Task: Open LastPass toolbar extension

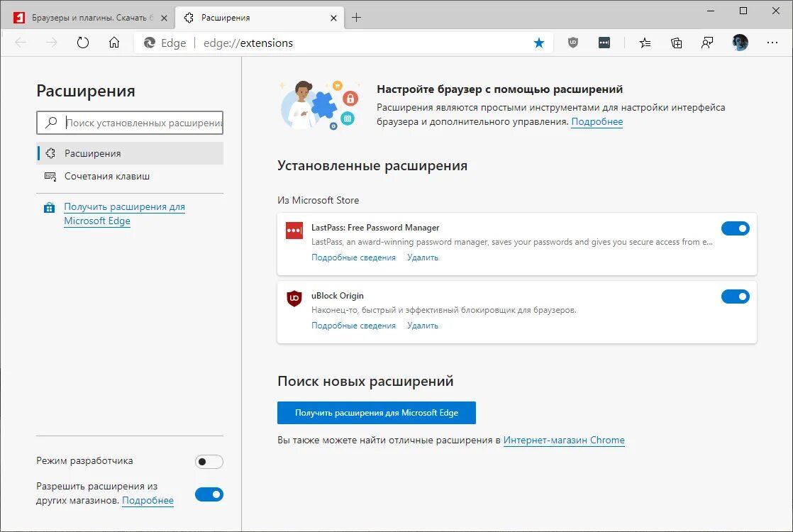Action: pos(604,43)
